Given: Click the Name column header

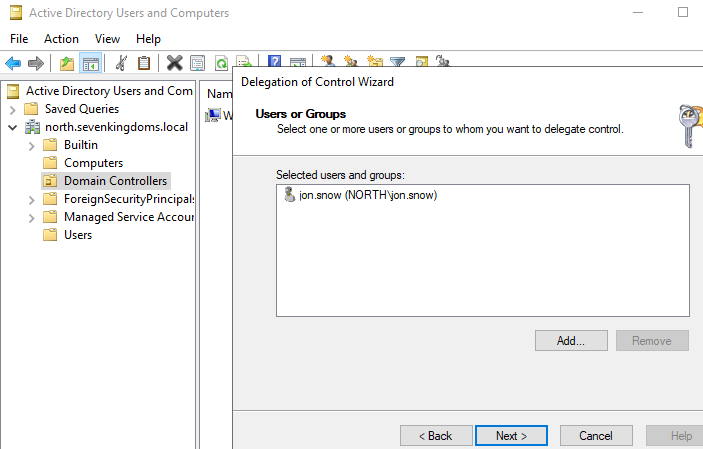Looking at the screenshot, I should pos(219,94).
